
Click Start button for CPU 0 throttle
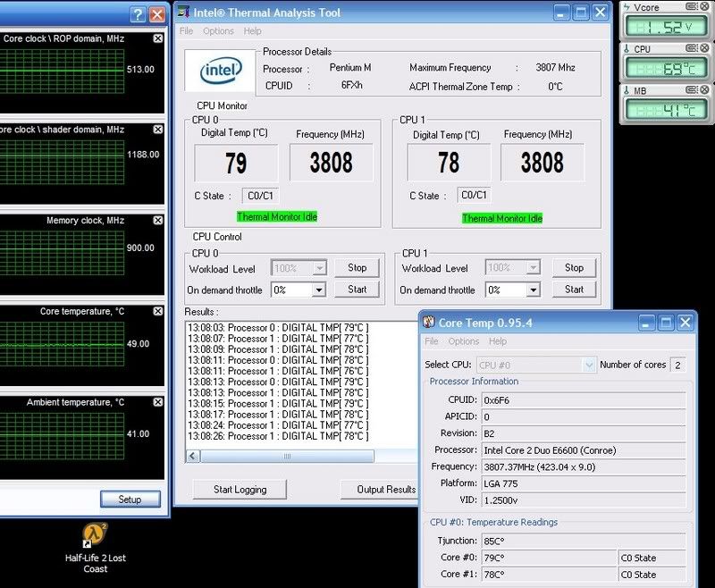point(357,289)
